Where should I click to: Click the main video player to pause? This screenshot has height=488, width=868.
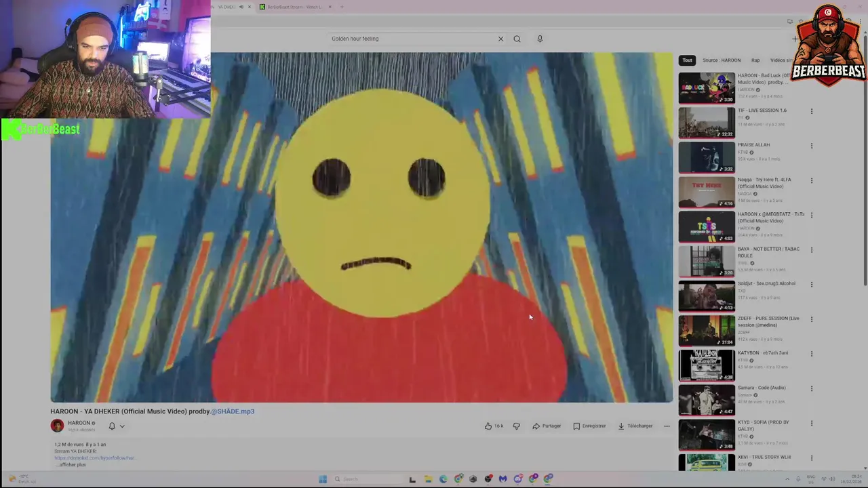pyautogui.click(x=361, y=228)
